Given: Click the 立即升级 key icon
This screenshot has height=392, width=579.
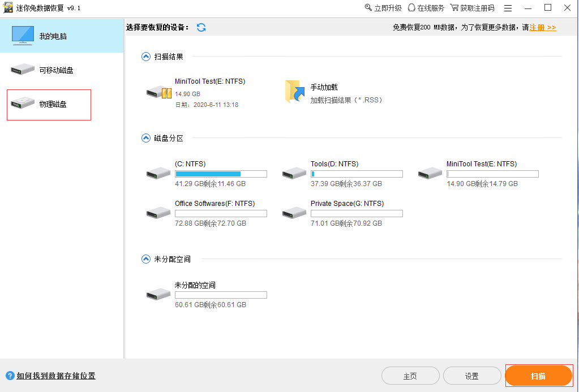Looking at the screenshot, I should pyautogui.click(x=368, y=7).
